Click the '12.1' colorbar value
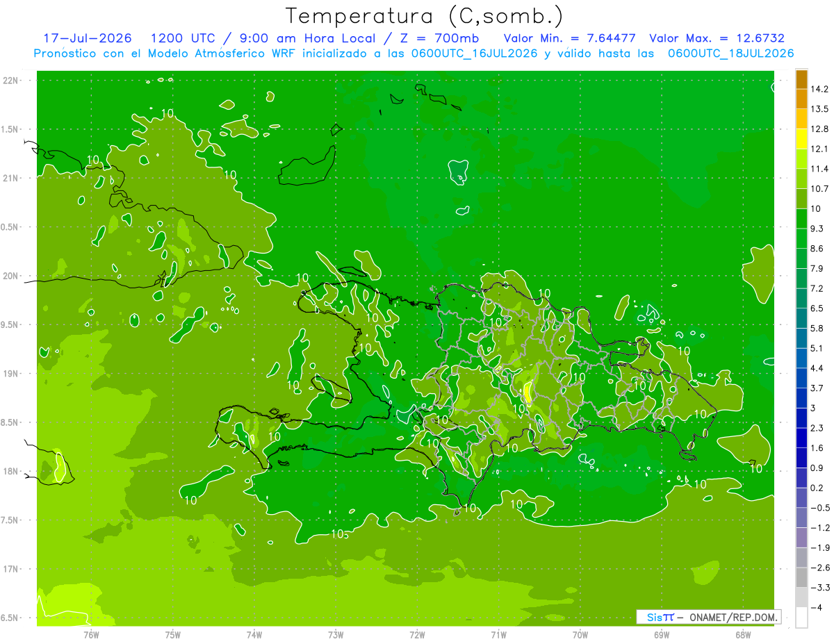This screenshot has height=644, width=834. [x=821, y=149]
